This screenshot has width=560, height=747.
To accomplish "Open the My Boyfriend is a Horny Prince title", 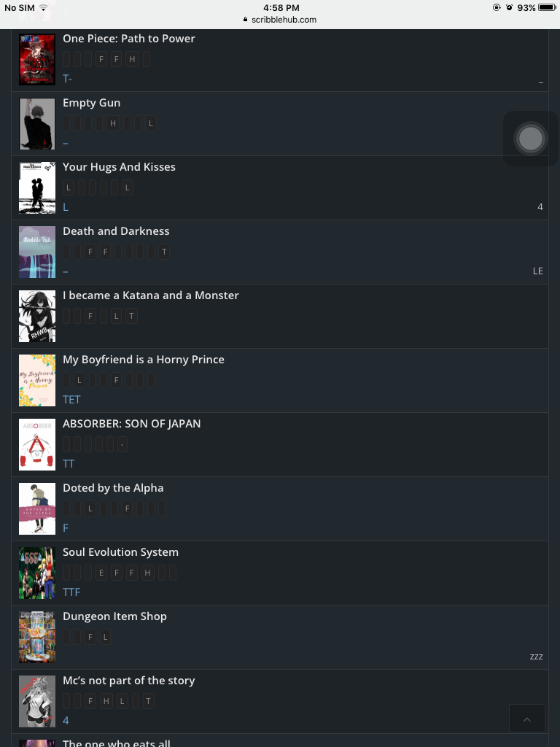I will [144, 360].
